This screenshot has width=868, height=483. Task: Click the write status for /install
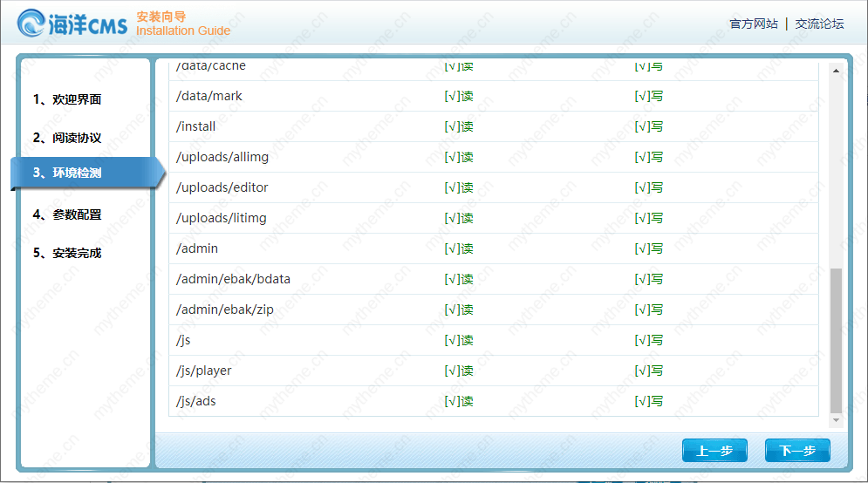649,126
